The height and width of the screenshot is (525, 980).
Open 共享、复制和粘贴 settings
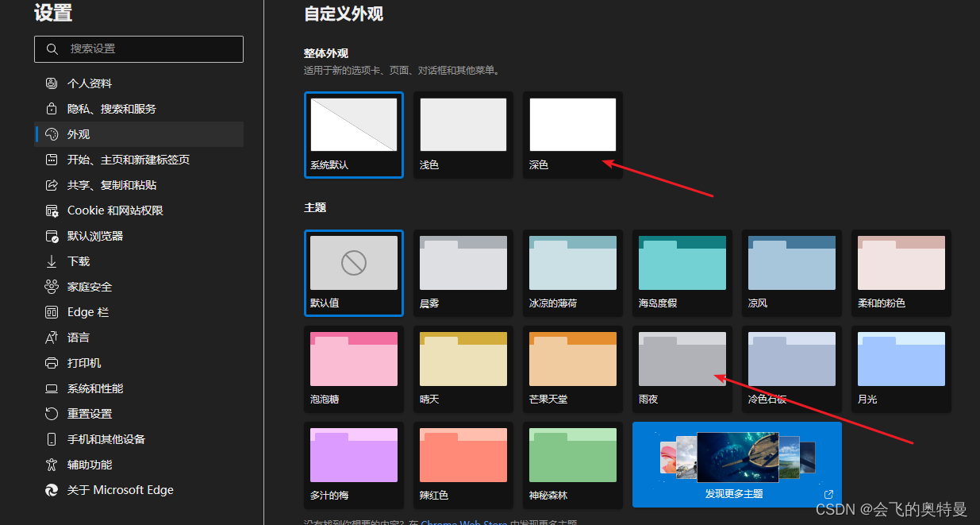pyautogui.click(x=139, y=185)
